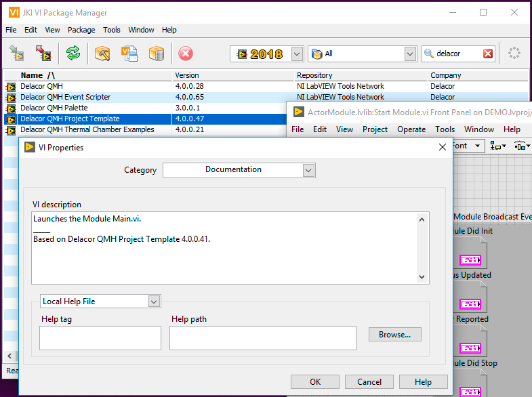Clear the delacor search with red X

(488, 54)
